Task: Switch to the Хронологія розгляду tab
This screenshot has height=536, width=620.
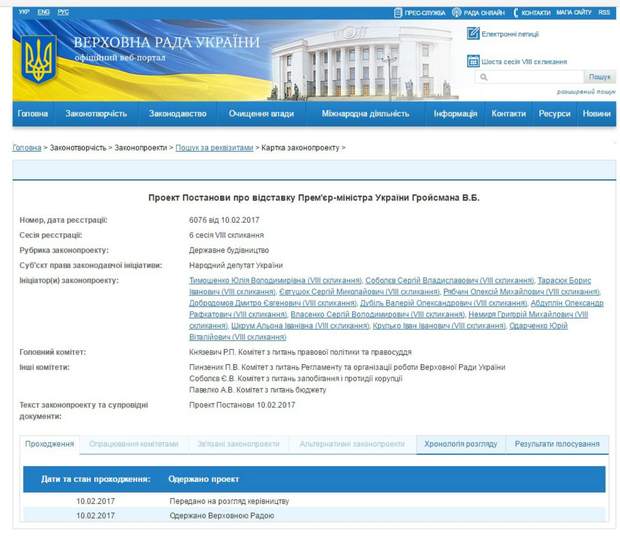Action: [459, 444]
